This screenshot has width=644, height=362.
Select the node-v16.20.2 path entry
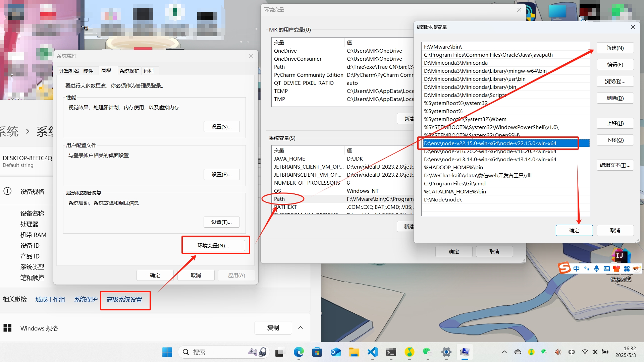tap(490, 152)
